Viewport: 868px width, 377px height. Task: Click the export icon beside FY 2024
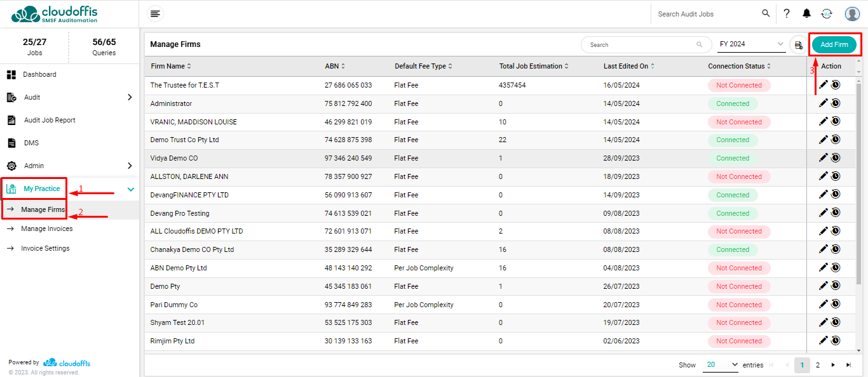799,45
